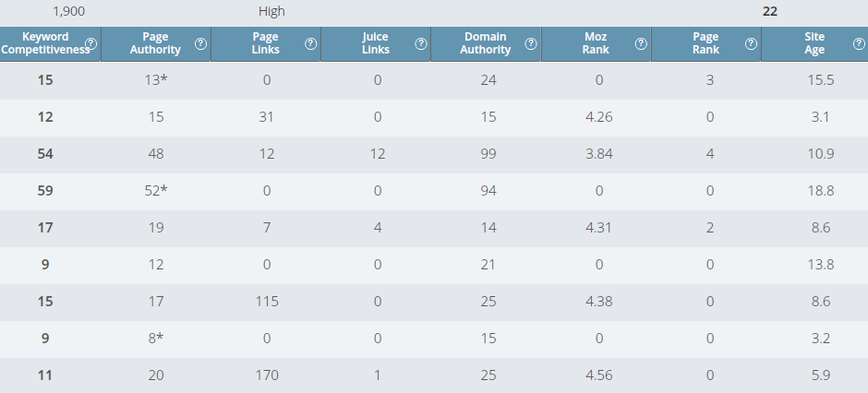Sort by Keyword Competitiveness column header
The width and height of the screenshot is (868, 393).
(x=45, y=43)
